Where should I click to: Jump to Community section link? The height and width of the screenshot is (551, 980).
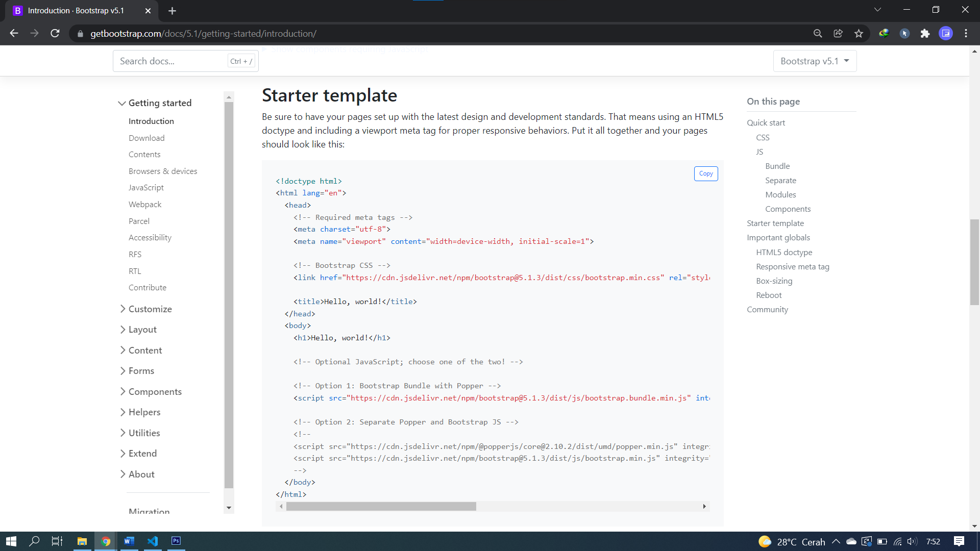click(767, 310)
